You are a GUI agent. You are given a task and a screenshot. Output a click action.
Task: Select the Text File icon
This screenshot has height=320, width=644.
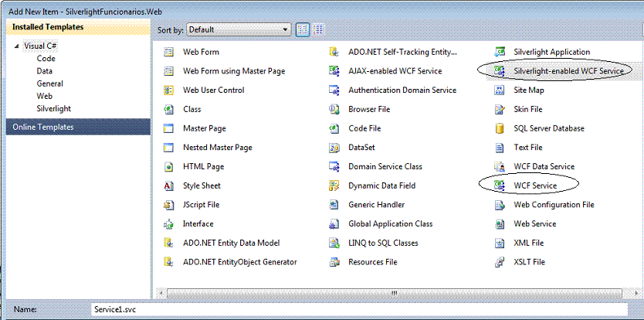(500, 148)
